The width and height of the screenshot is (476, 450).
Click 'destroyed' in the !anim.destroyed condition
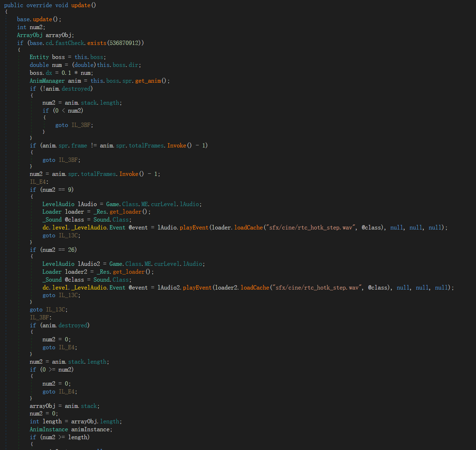[76, 89]
